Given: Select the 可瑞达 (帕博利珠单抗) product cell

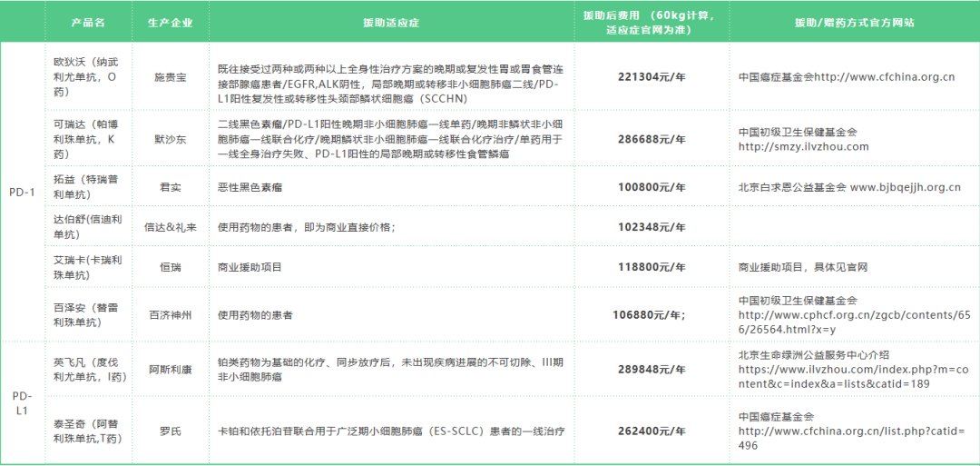Looking at the screenshot, I should (87, 139).
